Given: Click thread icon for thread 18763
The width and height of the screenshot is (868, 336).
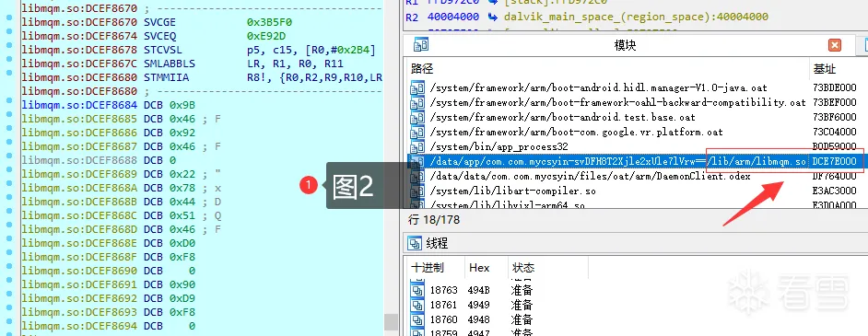Looking at the screenshot, I should 416,290.
